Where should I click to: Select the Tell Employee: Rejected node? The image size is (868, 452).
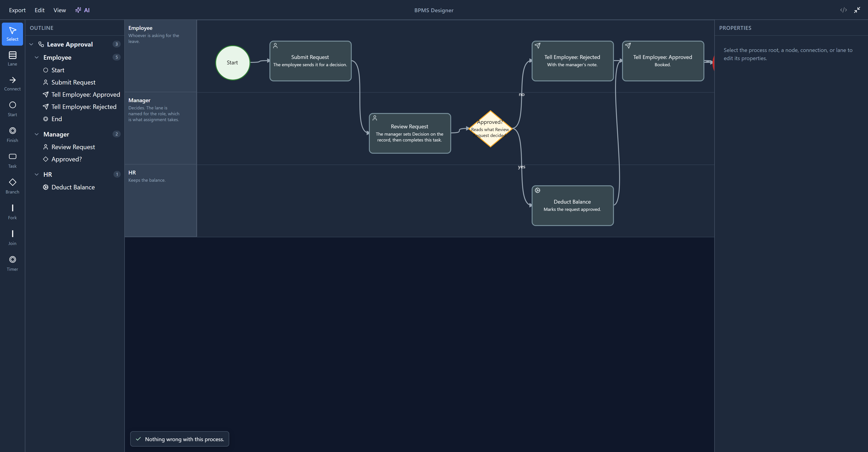pos(573,61)
